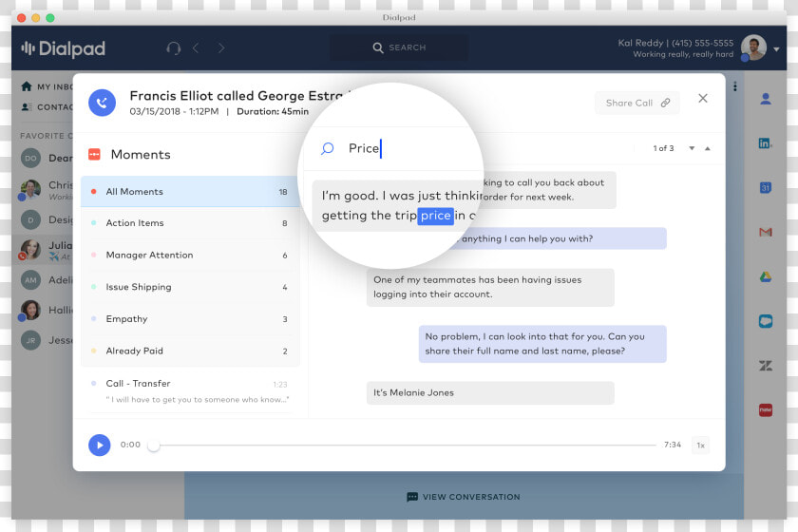
Task: Select the Action Items filter
Action: click(x=190, y=223)
